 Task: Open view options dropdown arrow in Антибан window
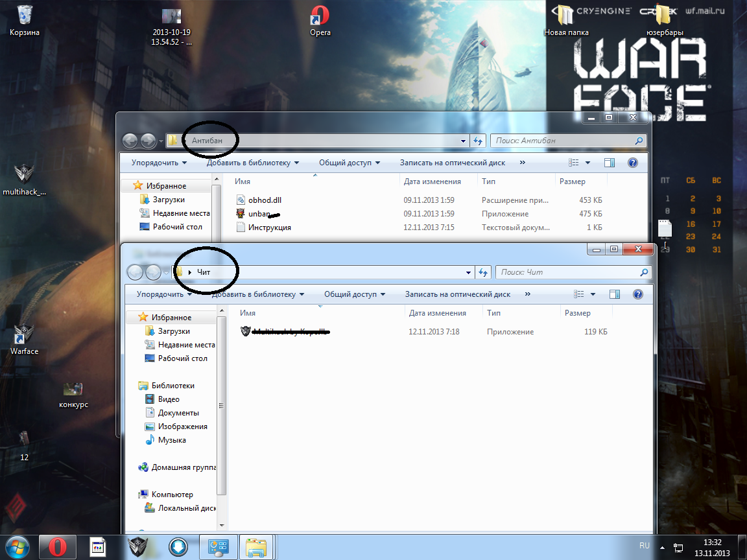(x=587, y=163)
